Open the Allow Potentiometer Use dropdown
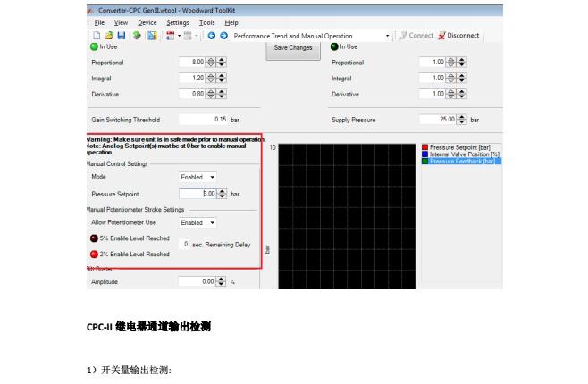The height and width of the screenshot is (384, 588). click(x=197, y=222)
